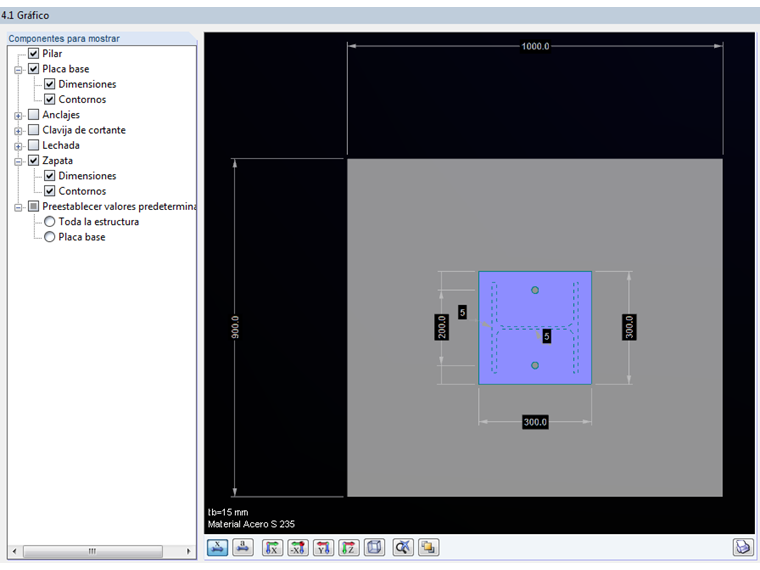Image resolution: width=760 pixels, height=570 pixels.
Task: Click the Pilar tree label
Action: [x=52, y=53]
